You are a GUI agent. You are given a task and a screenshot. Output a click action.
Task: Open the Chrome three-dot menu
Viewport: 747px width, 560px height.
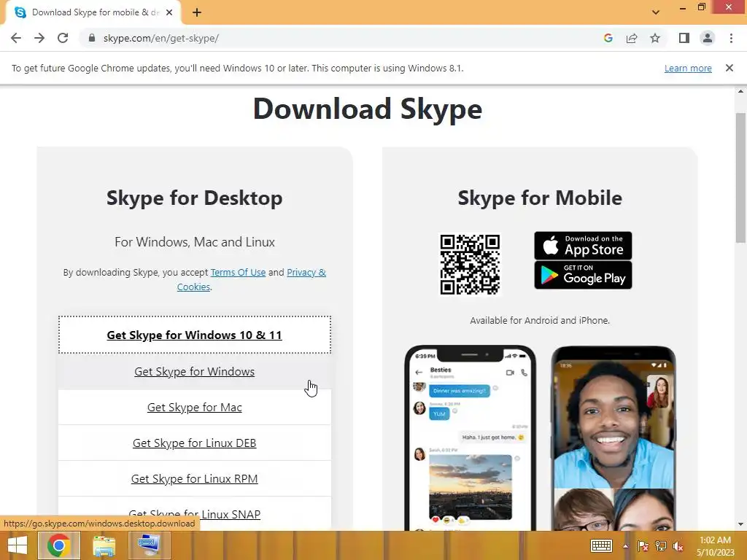[x=731, y=38]
